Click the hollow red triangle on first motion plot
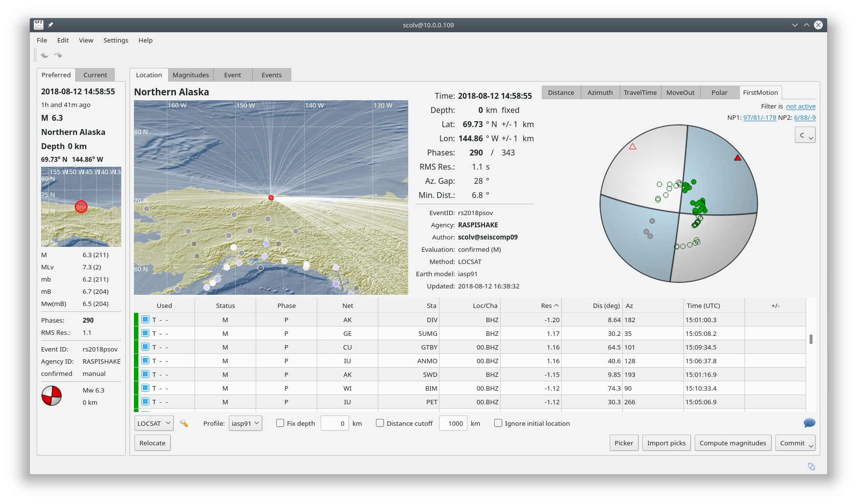 633,146
